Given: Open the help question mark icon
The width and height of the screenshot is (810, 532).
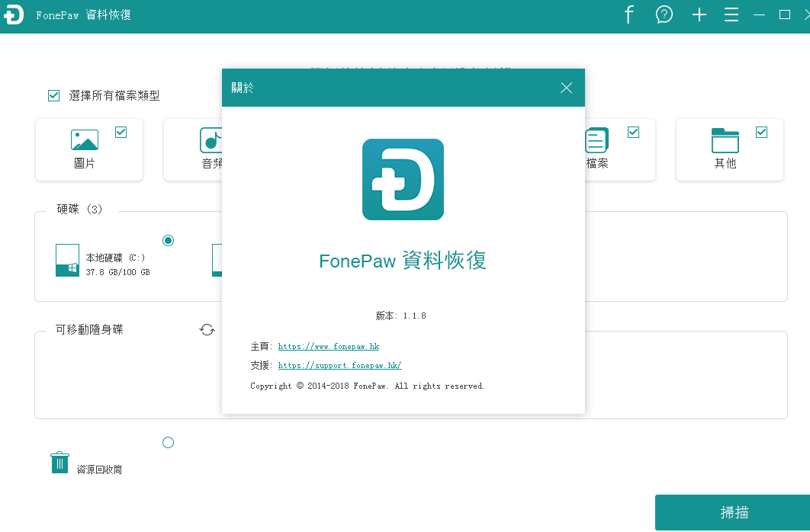Looking at the screenshot, I should click(x=664, y=15).
